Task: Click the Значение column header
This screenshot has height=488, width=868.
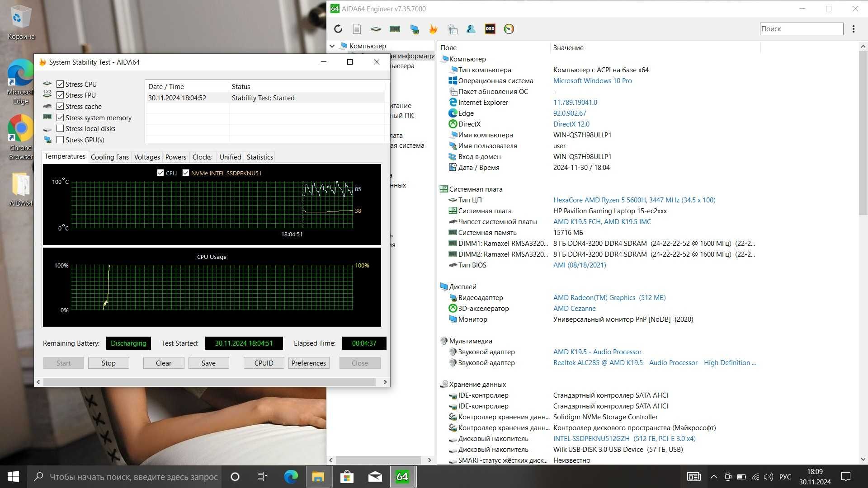Action: [x=656, y=47]
